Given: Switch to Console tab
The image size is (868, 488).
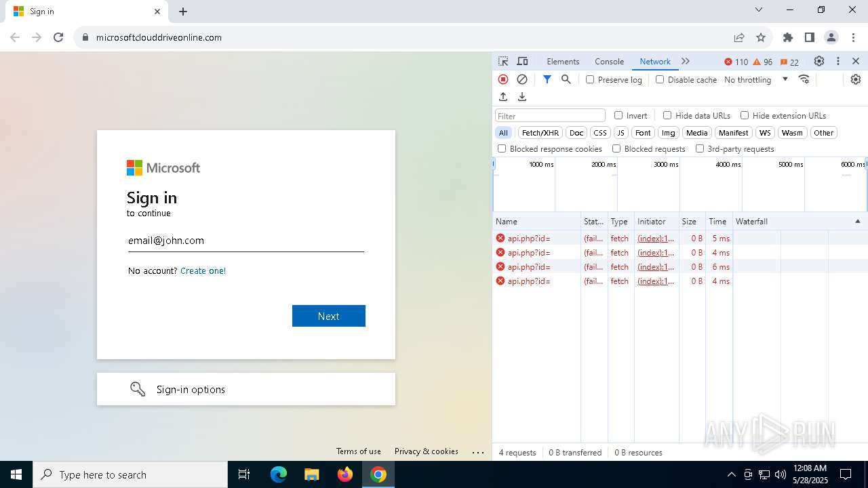Looking at the screenshot, I should tap(609, 61).
